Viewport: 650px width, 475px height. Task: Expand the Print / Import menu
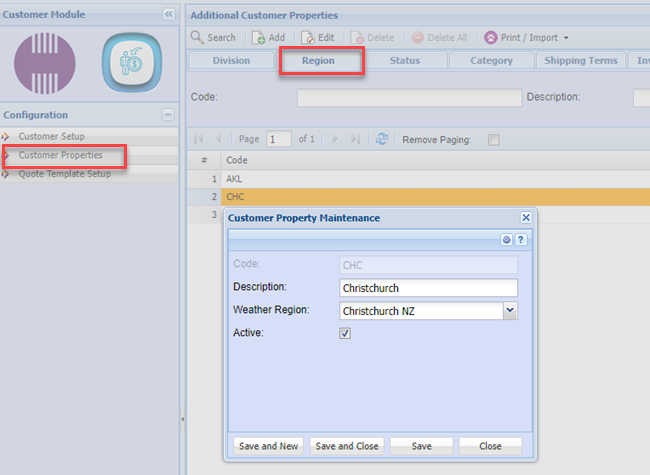tap(527, 38)
